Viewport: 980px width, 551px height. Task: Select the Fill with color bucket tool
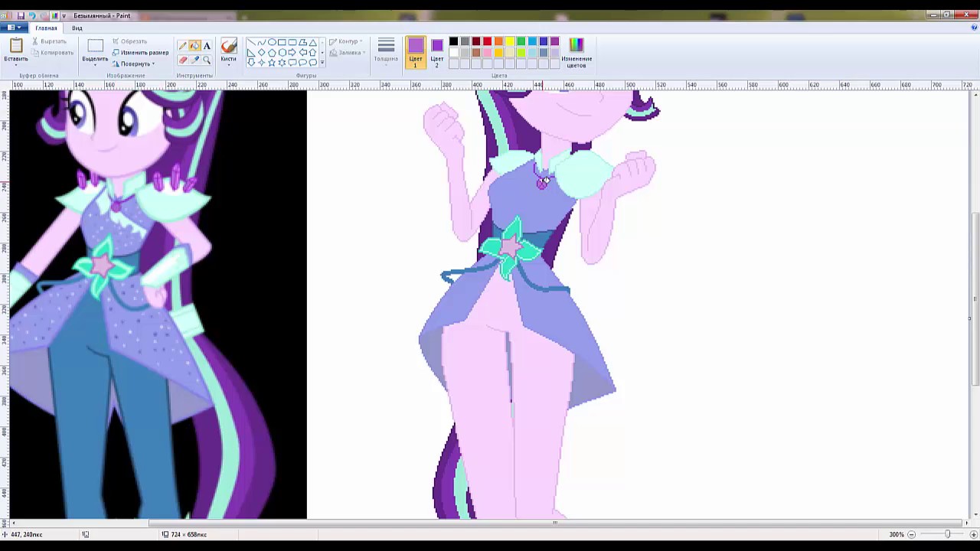click(x=195, y=46)
